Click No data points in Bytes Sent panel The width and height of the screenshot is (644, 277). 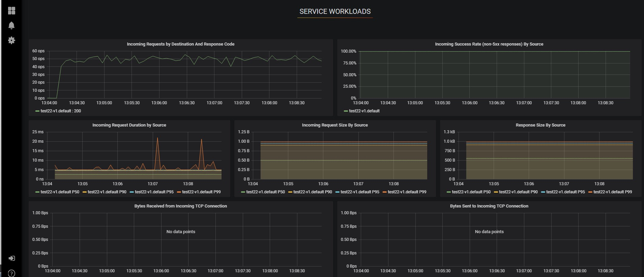coord(489,232)
